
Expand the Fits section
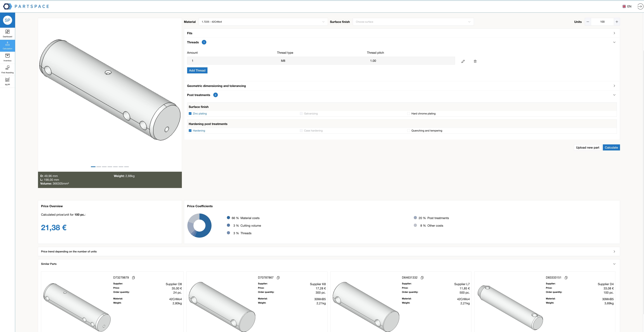click(x=402, y=33)
